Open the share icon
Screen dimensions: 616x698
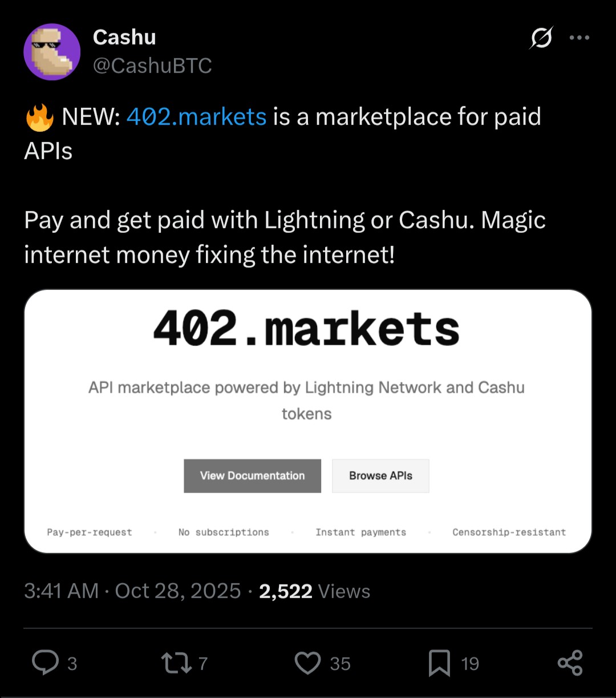570,663
